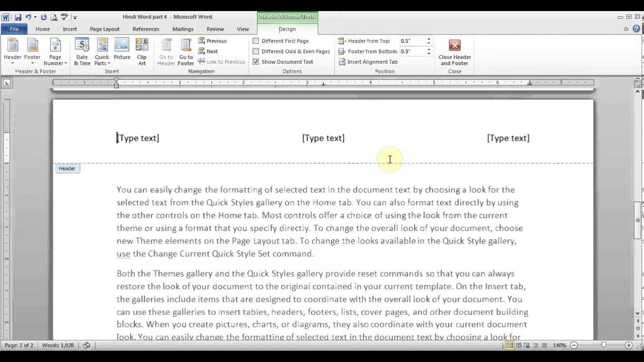Open Customize Quick Access Toolbar dropdown

tap(75, 18)
